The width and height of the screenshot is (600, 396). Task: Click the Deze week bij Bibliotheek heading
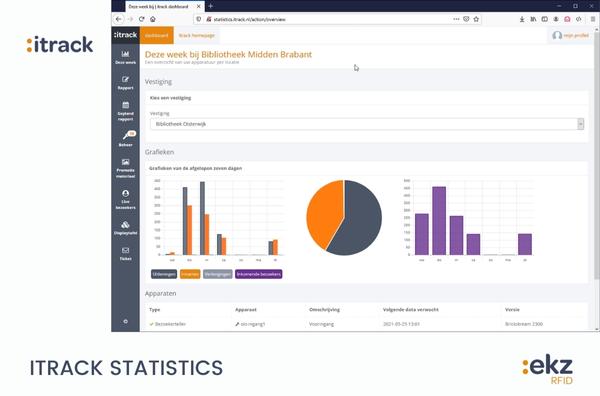pyautogui.click(x=228, y=54)
